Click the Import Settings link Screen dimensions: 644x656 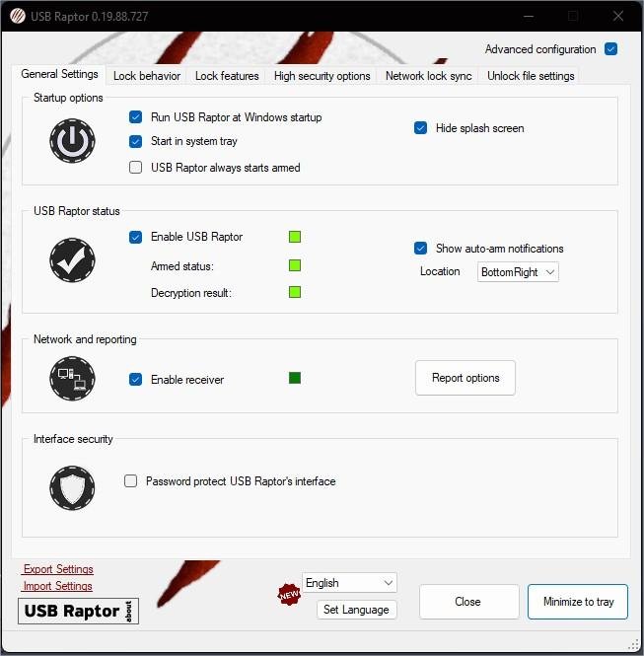[x=57, y=586]
